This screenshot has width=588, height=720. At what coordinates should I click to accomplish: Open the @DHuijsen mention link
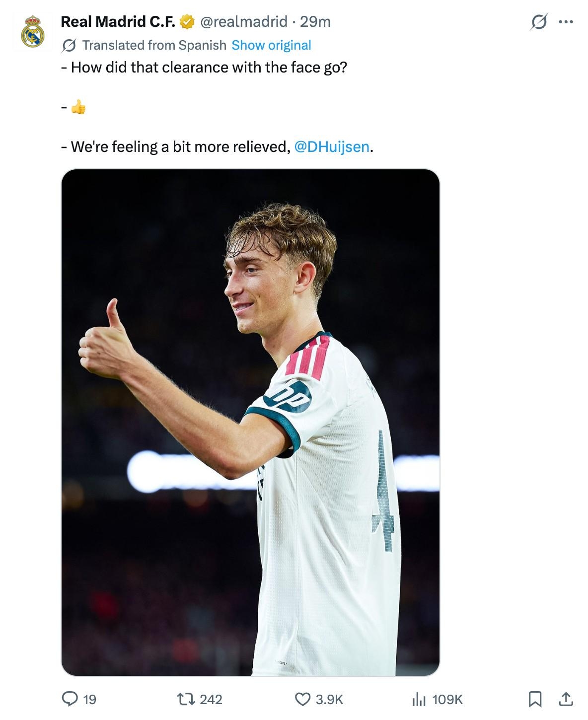[332, 147]
